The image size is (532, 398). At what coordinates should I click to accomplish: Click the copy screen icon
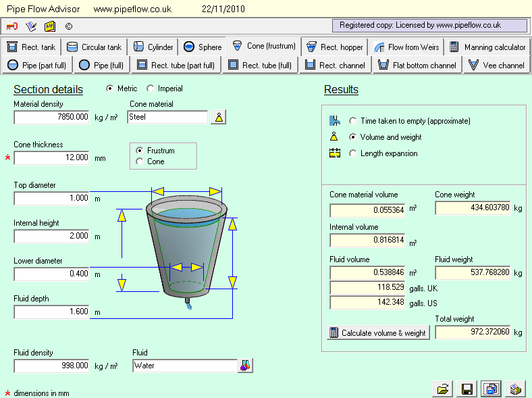pyautogui.click(x=489, y=389)
